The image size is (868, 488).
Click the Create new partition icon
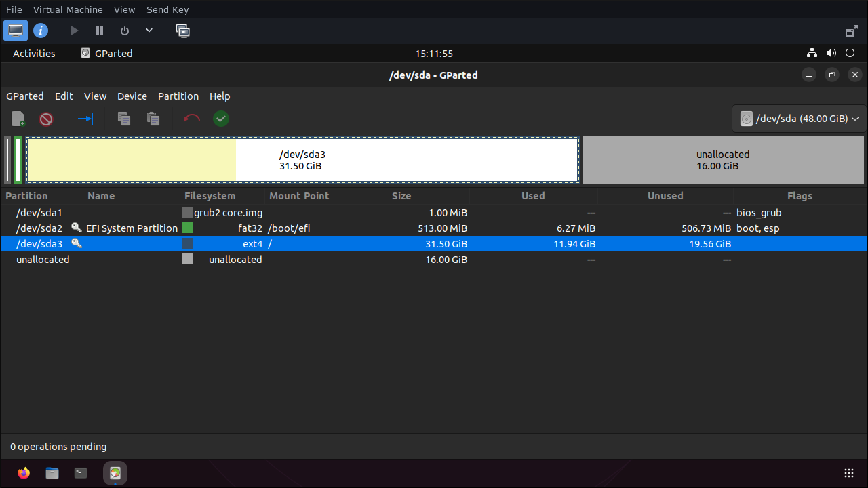[x=18, y=119]
